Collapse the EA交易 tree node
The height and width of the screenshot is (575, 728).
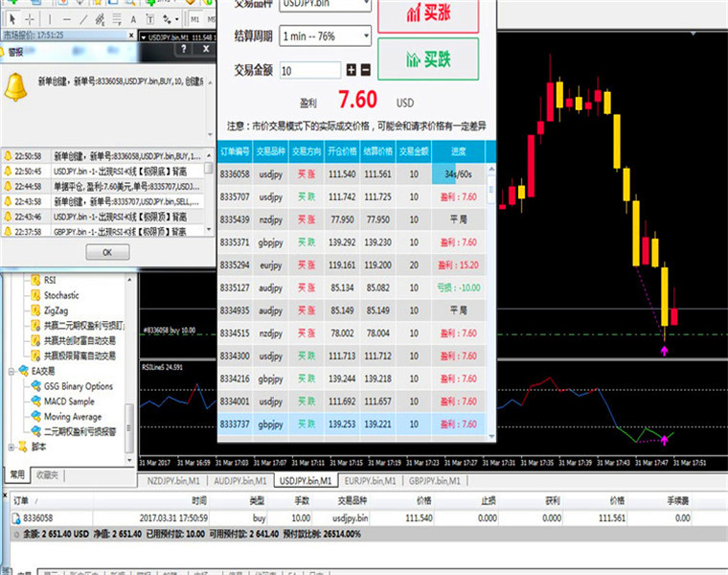pyautogui.click(x=11, y=371)
